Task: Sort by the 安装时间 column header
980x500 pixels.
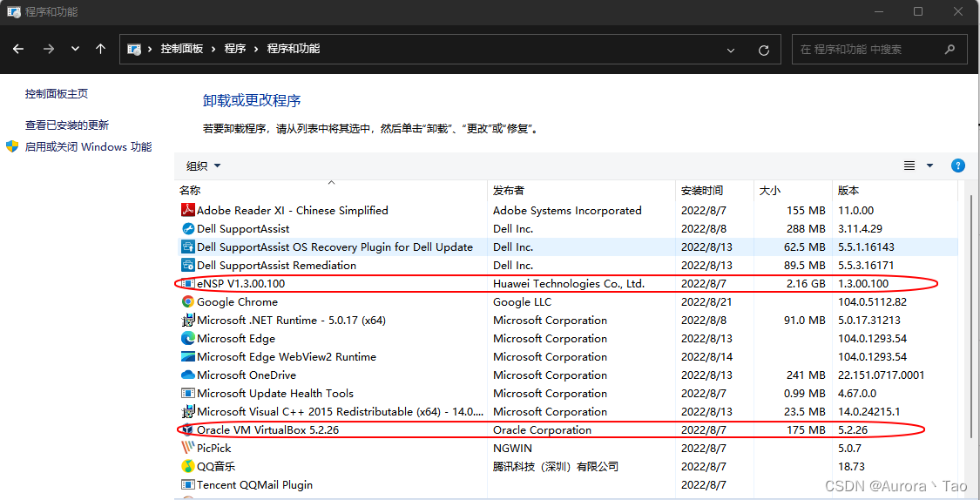Action: (714, 190)
